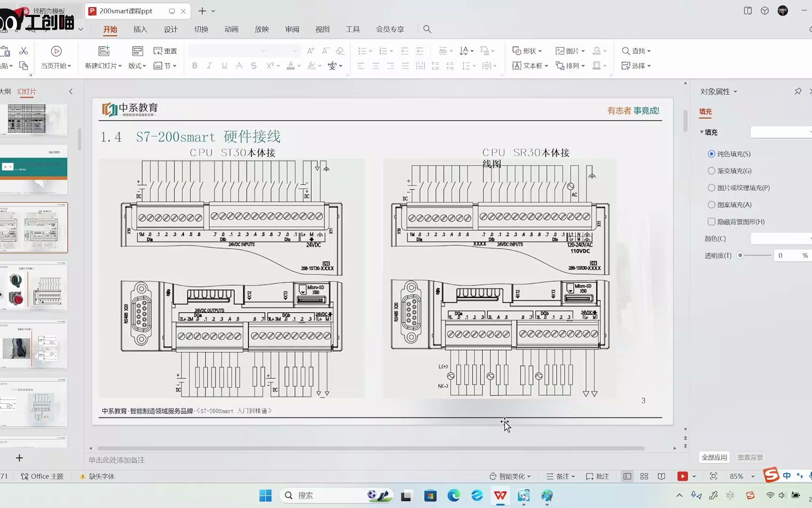Switch to slide sorter view icon
The image size is (812, 508).
point(644,476)
